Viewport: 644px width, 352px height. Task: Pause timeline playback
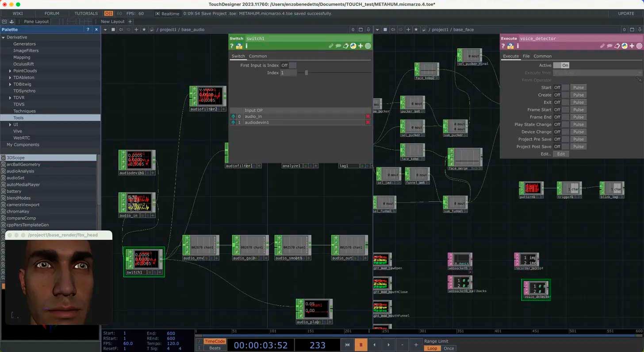[361, 345]
